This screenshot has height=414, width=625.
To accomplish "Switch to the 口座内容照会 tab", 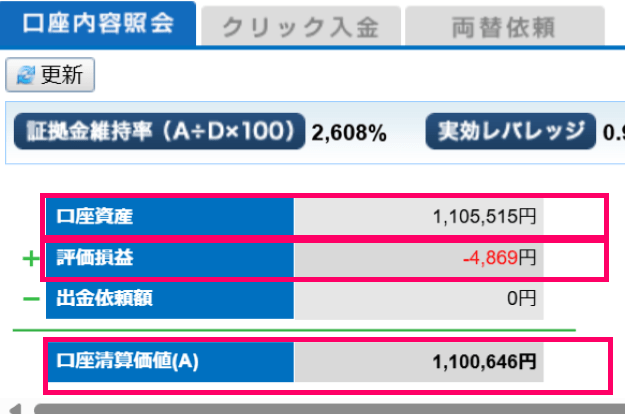I will tap(95, 22).
